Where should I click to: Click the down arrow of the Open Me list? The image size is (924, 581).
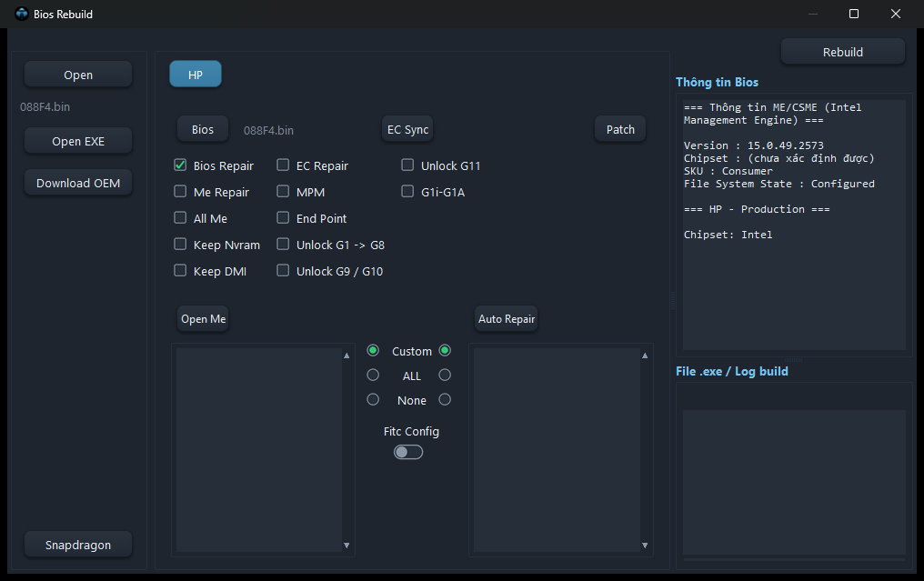point(346,546)
